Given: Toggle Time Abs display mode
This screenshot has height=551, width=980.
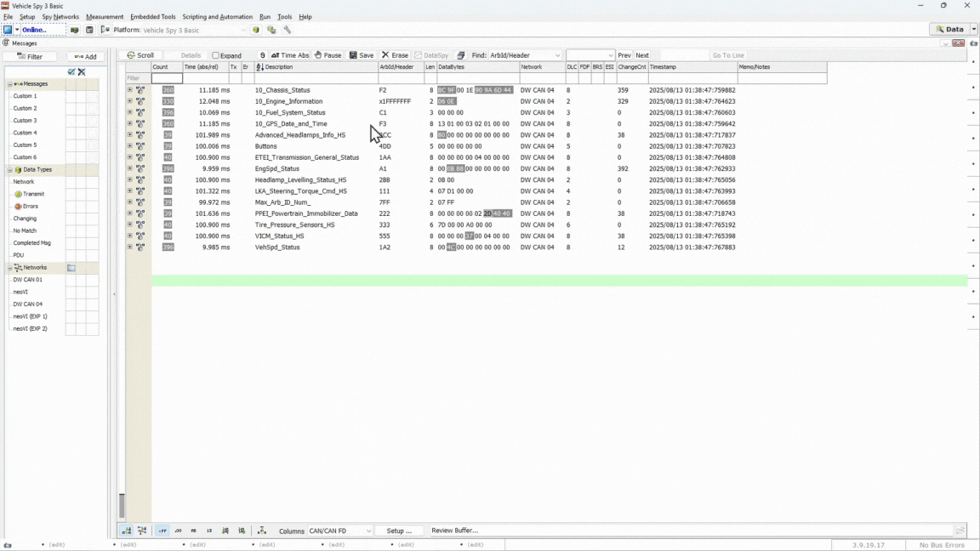Looking at the screenshot, I should tap(290, 55).
